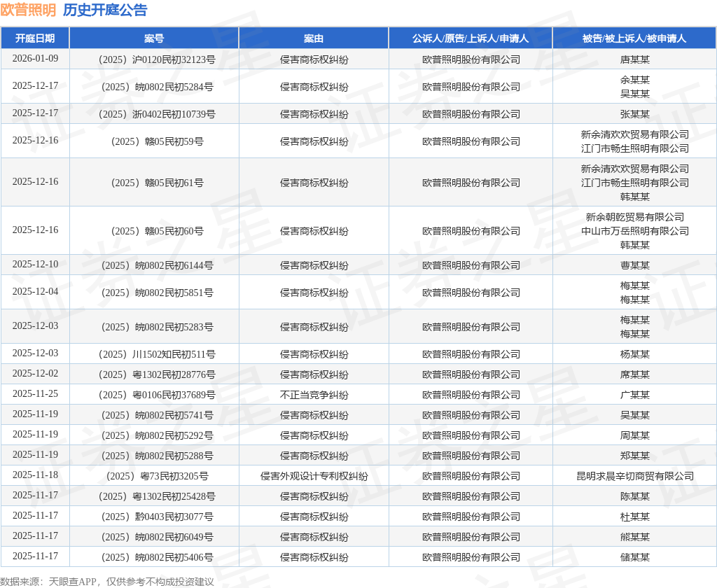
Task: Select defendant cell 熊某某
Action: (x=634, y=537)
